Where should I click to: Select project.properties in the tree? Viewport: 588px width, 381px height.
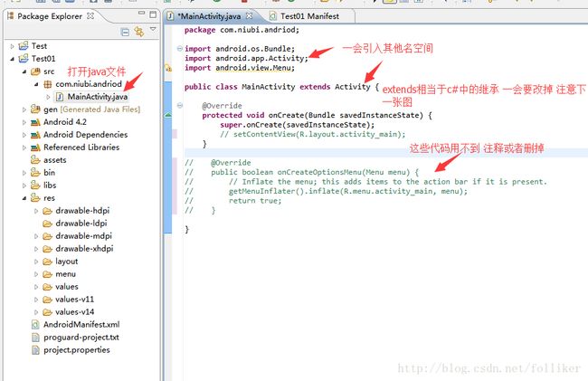77,350
